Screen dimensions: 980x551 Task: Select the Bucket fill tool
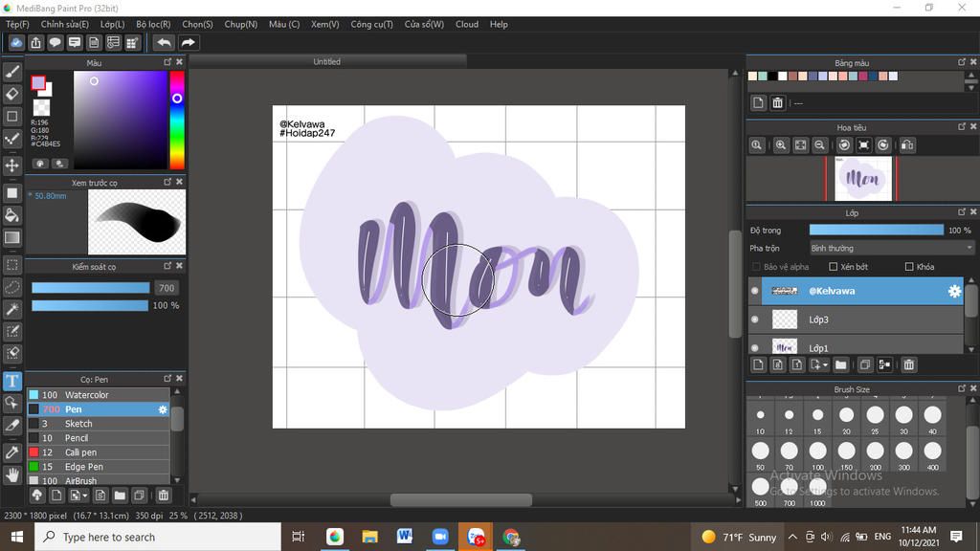coord(11,215)
